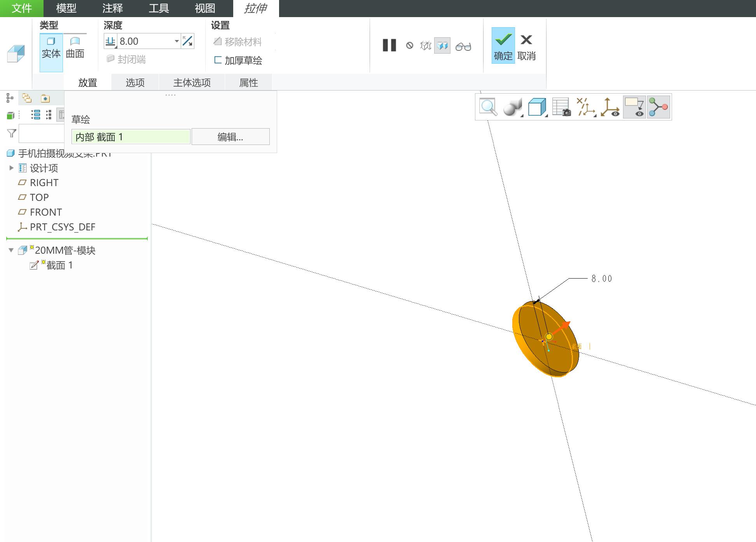Click the no-preview circle icon

pyautogui.click(x=409, y=46)
